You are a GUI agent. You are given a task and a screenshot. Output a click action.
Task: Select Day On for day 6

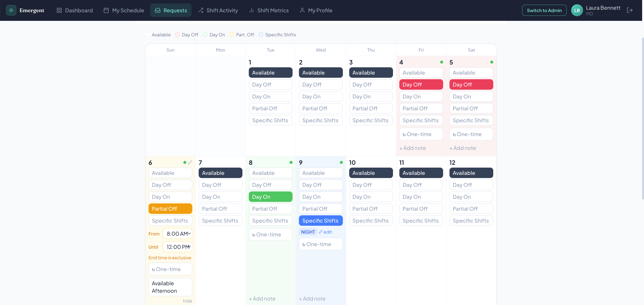[x=170, y=197]
